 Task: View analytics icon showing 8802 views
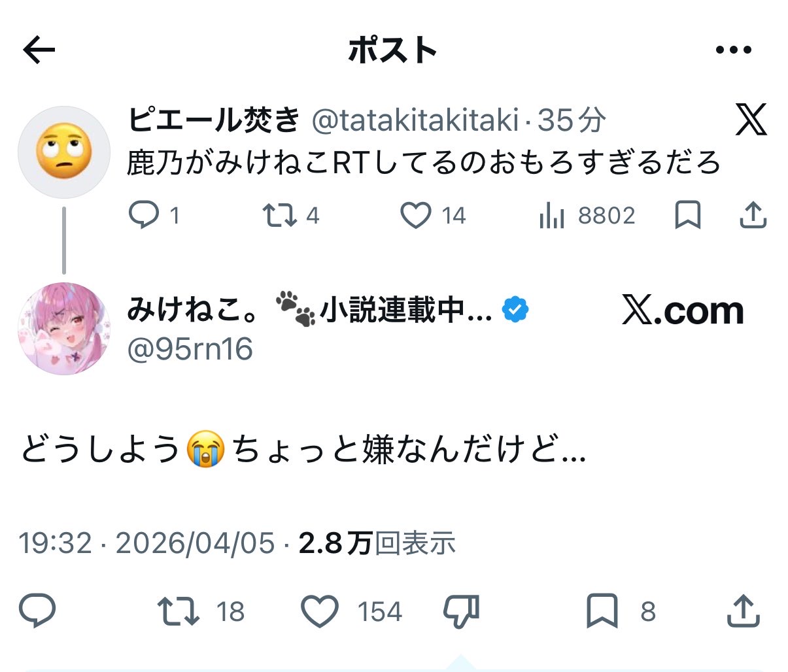click(551, 216)
